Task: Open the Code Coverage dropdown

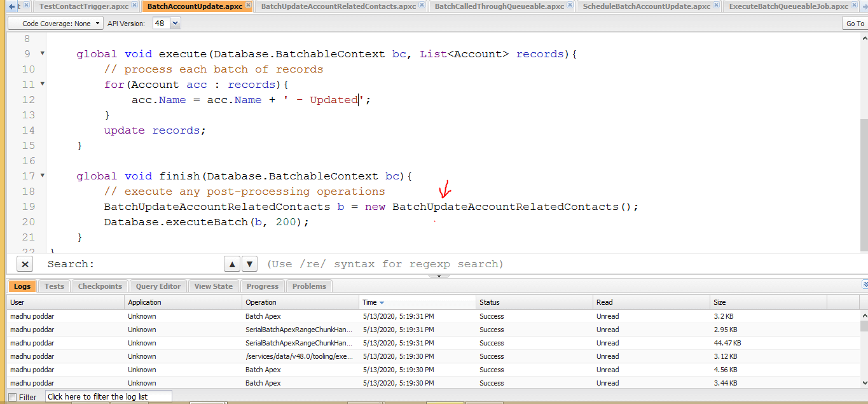Action: pos(55,24)
